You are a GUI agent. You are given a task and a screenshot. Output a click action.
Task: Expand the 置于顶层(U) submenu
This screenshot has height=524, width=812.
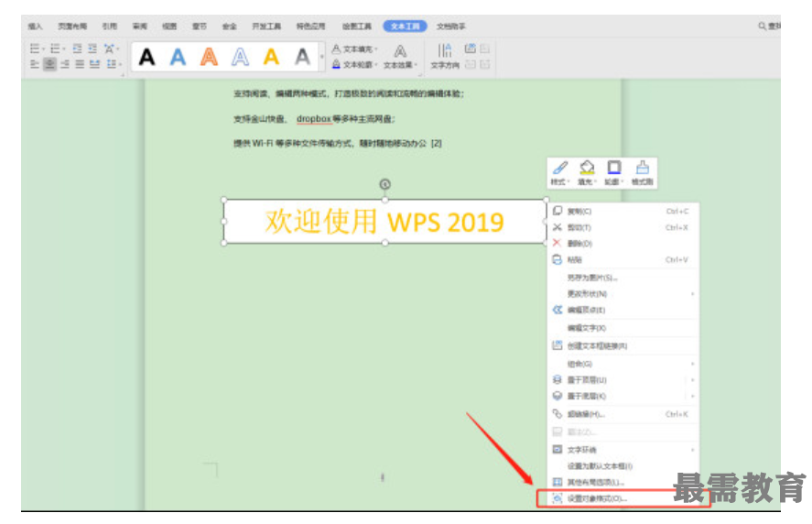623,379
